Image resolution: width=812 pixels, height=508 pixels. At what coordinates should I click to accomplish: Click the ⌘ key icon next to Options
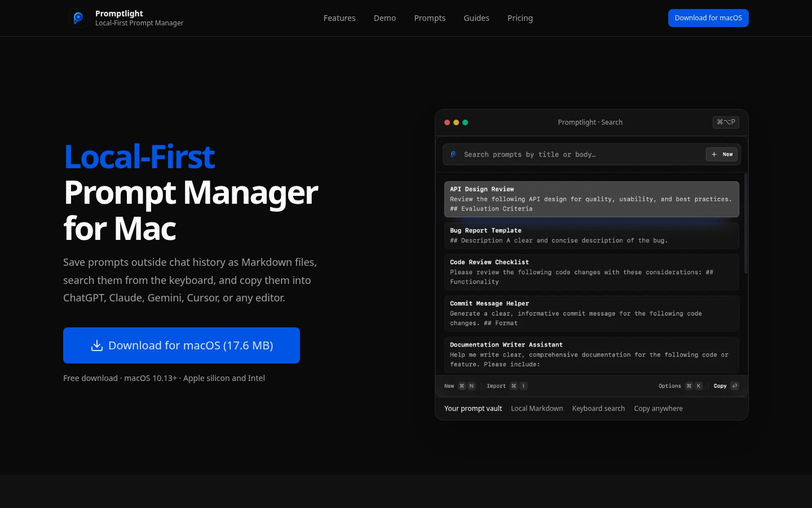pyautogui.click(x=689, y=386)
